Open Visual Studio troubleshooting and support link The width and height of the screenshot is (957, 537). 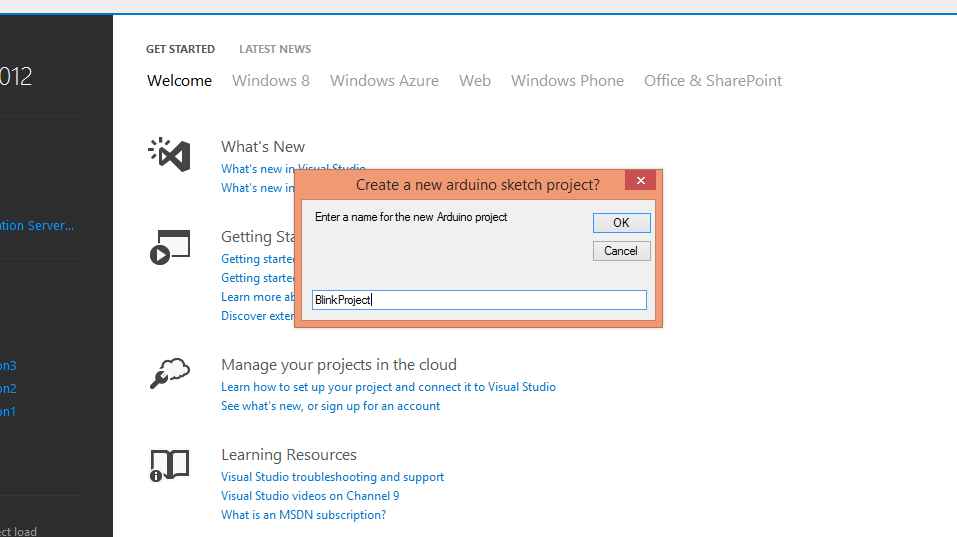332,477
